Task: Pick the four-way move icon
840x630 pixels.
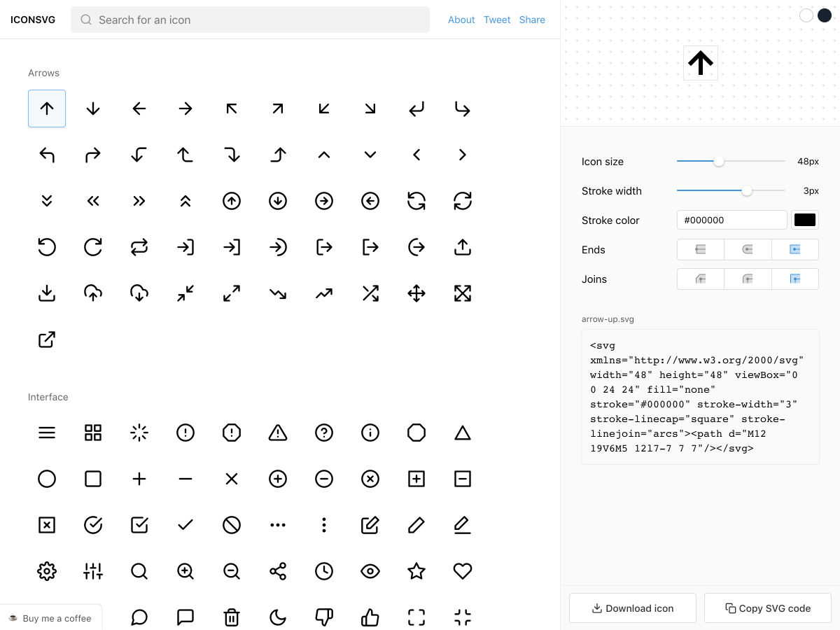Action: click(416, 293)
